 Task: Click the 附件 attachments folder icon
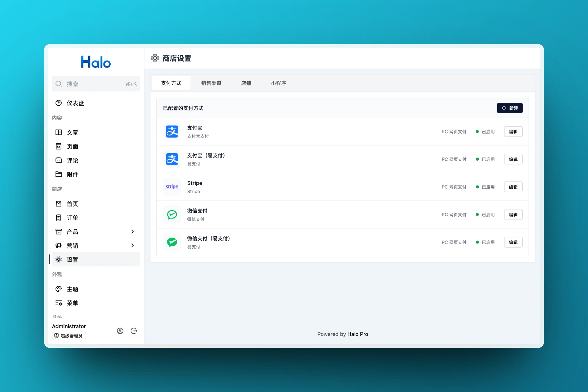click(58, 174)
